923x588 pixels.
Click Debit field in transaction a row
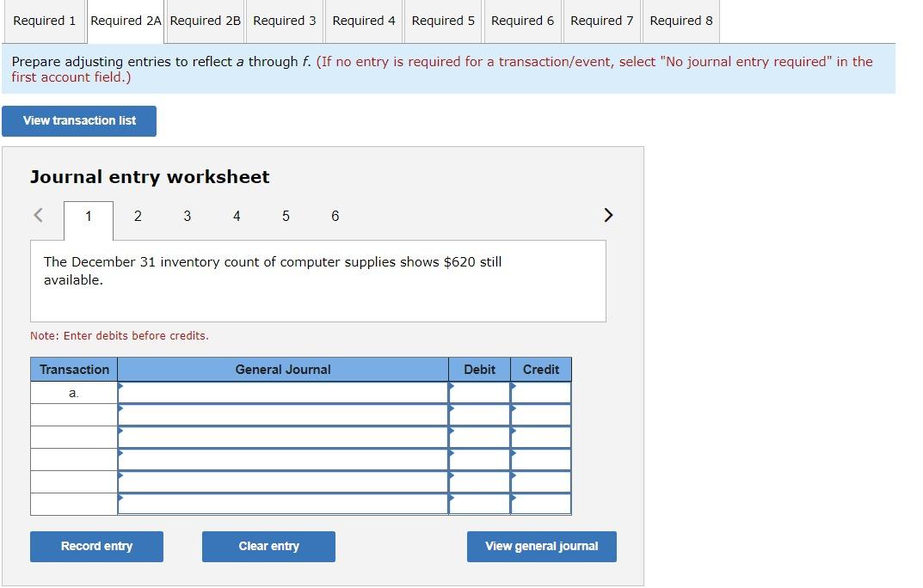coord(480,393)
